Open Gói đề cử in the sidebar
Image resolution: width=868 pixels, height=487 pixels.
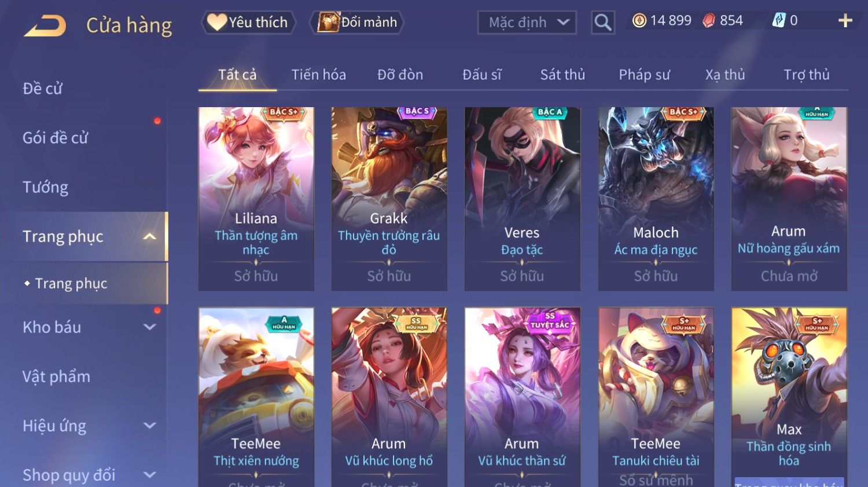click(x=55, y=138)
